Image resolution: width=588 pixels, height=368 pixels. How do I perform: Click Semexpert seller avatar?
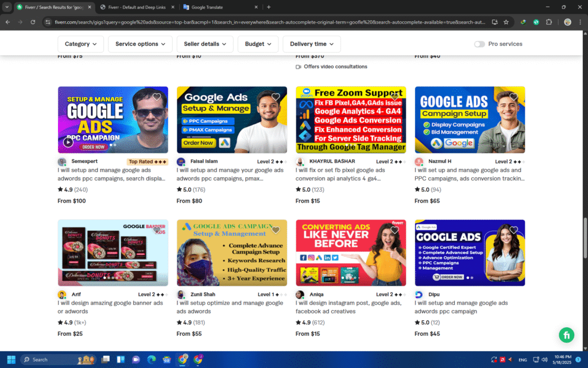pos(62,162)
